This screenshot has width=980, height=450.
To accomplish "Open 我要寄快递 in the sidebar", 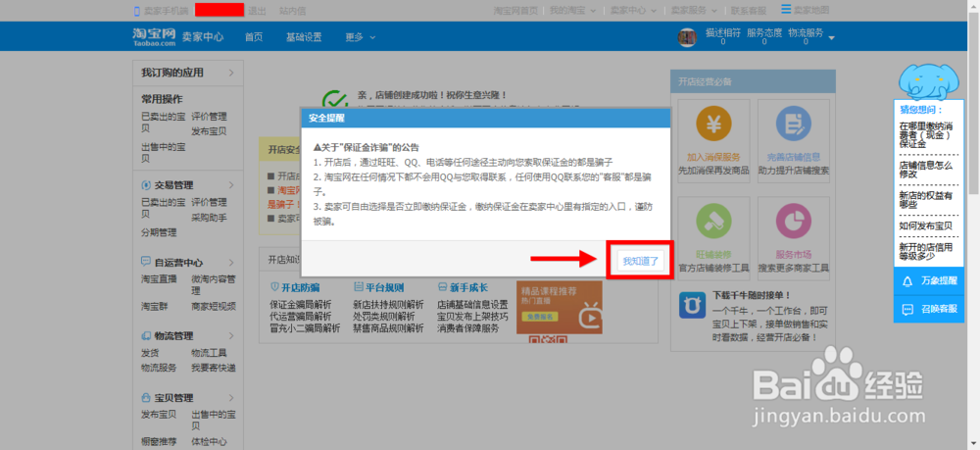I will (214, 368).
